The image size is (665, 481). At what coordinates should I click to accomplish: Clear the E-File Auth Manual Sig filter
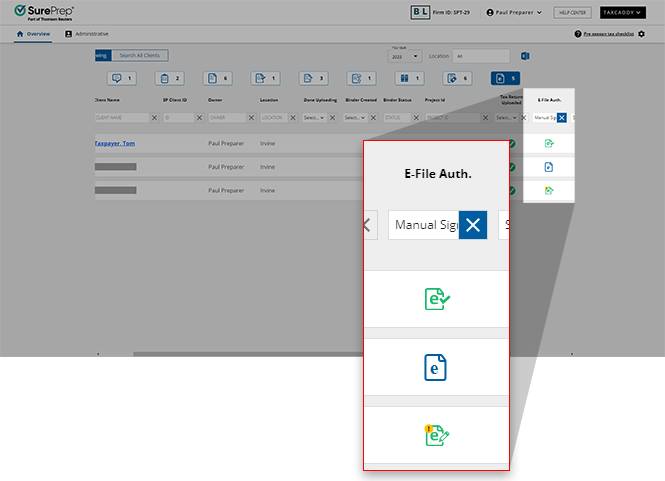pos(562,118)
